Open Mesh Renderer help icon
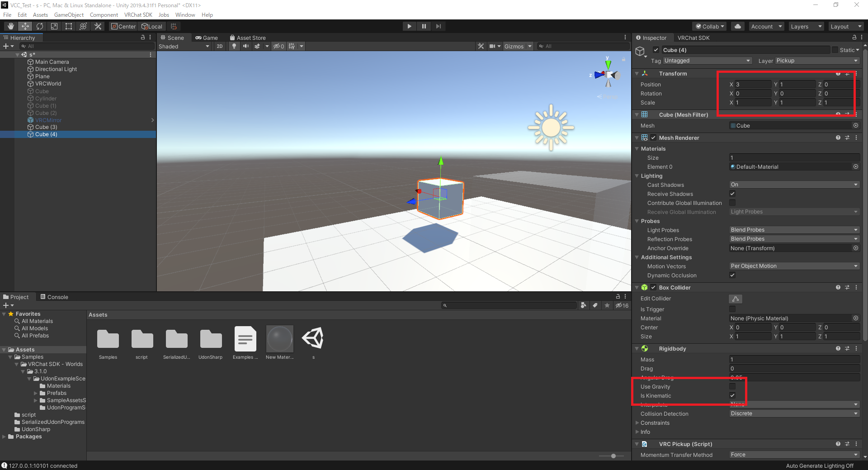The image size is (868, 470). [x=838, y=138]
